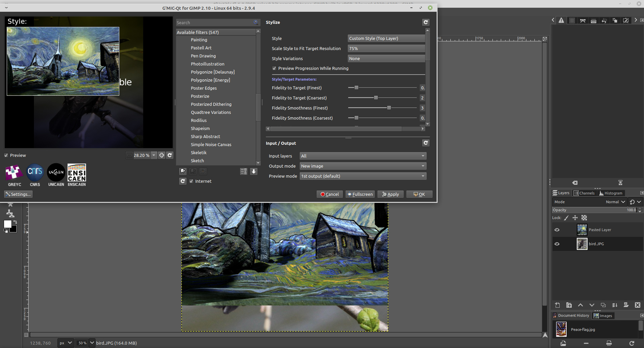Switch to the Document History tab
The height and width of the screenshot is (348, 644).
click(x=571, y=315)
